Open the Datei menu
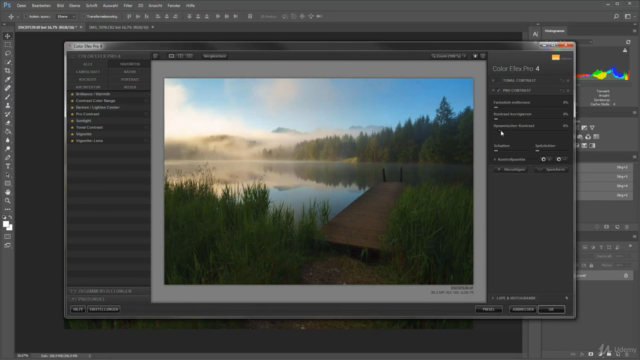Viewport: 640px width, 360px height. [21, 6]
